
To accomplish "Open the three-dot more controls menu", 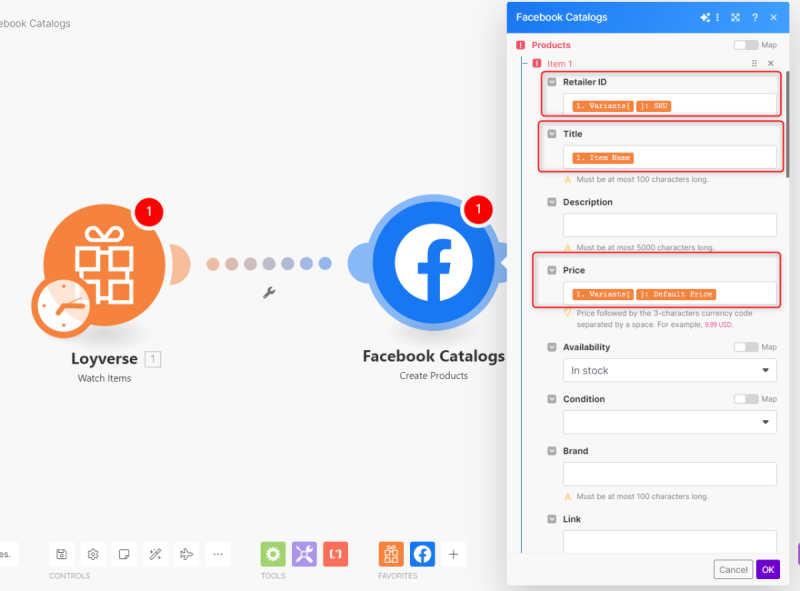I will click(x=217, y=554).
